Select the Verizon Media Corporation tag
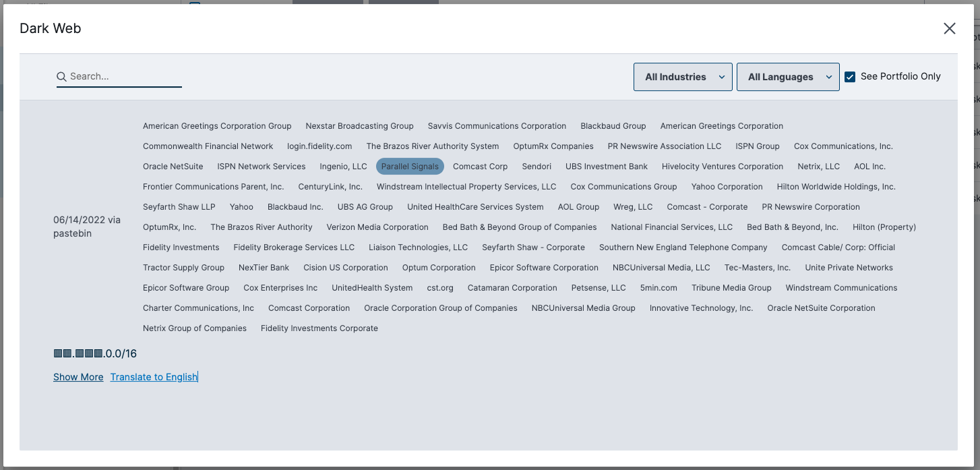 click(x=377, y=227)
